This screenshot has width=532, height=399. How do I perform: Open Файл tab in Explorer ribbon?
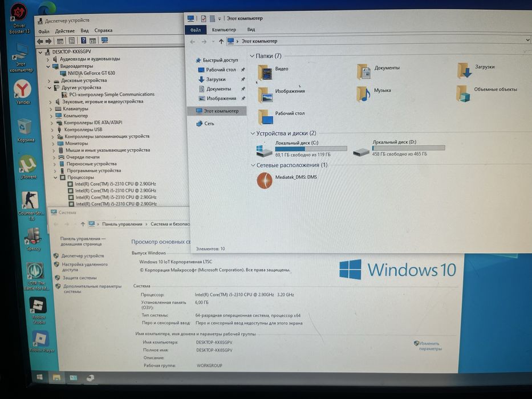coord(196,30)
